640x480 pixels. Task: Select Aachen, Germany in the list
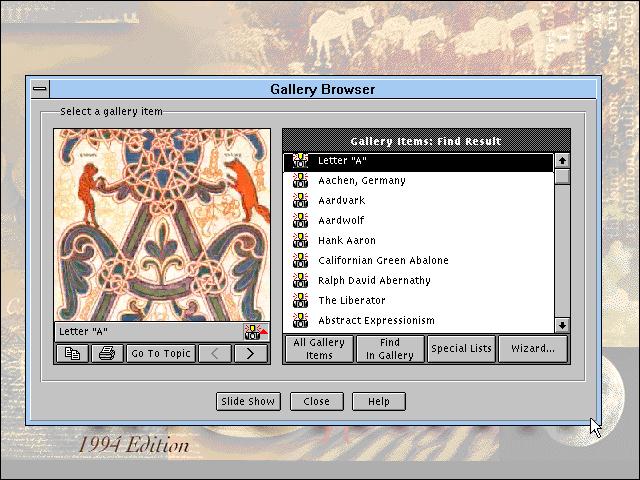[x=418, y=180]
